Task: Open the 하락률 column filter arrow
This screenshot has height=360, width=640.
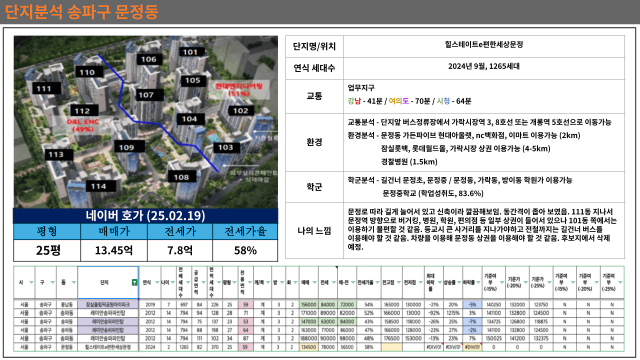Action: (478, 282)
